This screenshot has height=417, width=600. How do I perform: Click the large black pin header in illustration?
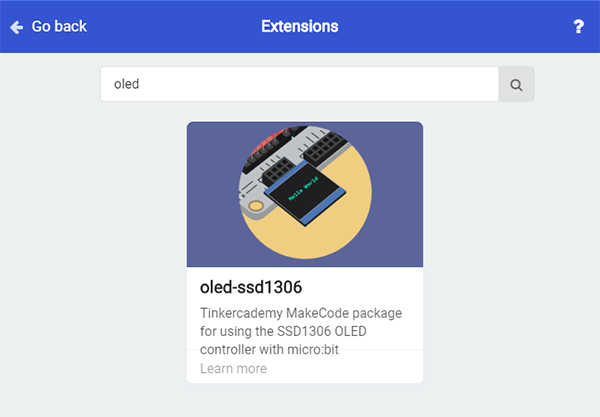[x=325, y=146]
